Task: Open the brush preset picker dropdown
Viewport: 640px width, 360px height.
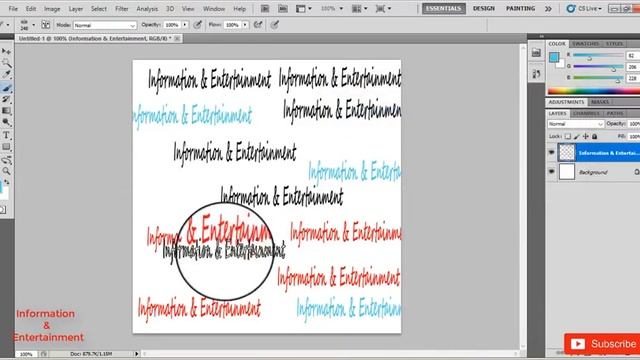Action: [33, 25]
